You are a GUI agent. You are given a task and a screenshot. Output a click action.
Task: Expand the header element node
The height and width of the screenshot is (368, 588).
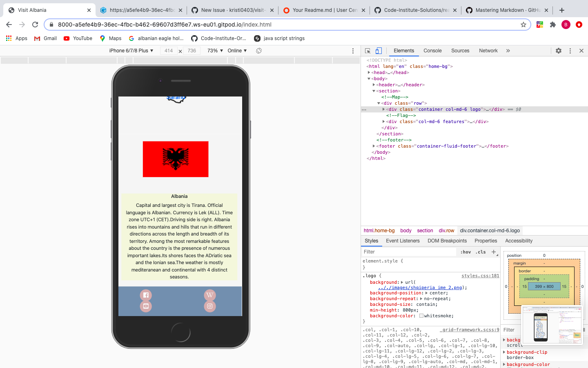tap(374, 85)
